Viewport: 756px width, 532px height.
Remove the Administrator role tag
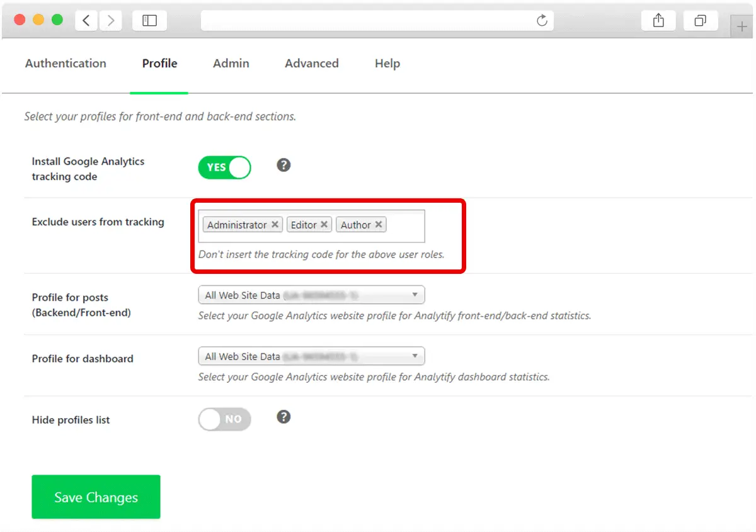pyautogui.click(x=275, y=225)
